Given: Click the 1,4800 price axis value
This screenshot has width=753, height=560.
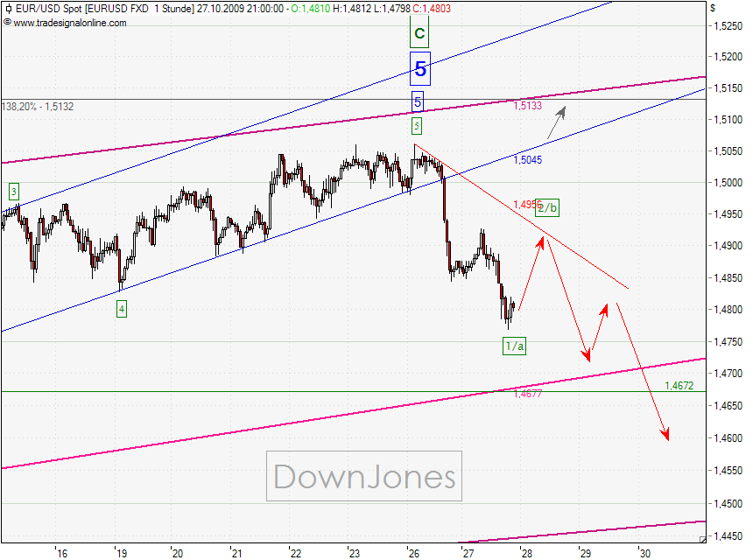Looking at the screenshot, I should point(728,310).
